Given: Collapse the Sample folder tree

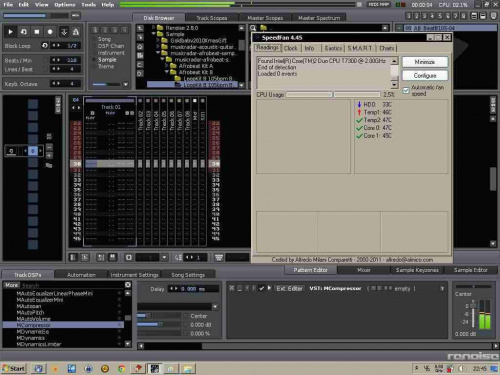Looking at the screenshot, I should [x=154, y=34].
